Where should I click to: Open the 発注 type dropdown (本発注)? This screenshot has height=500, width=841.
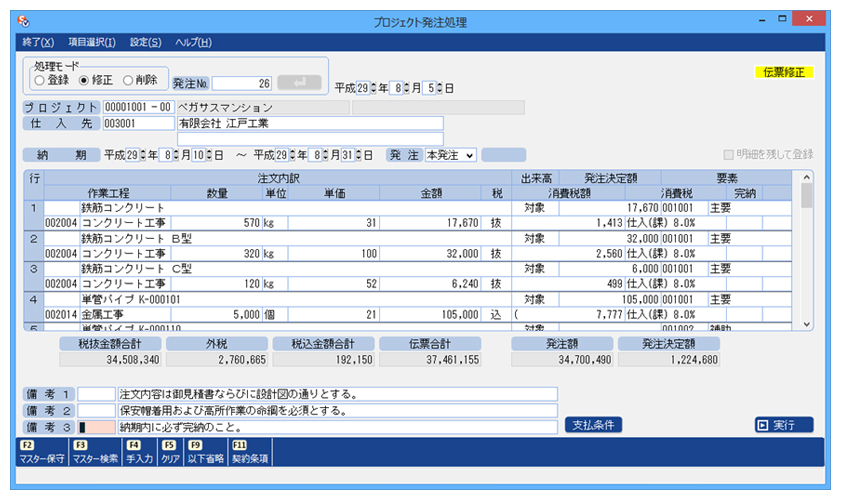[x=451, y=155]
